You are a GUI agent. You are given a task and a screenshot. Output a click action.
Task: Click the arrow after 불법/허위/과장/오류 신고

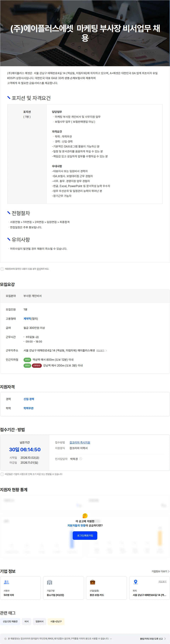(165, 639)
